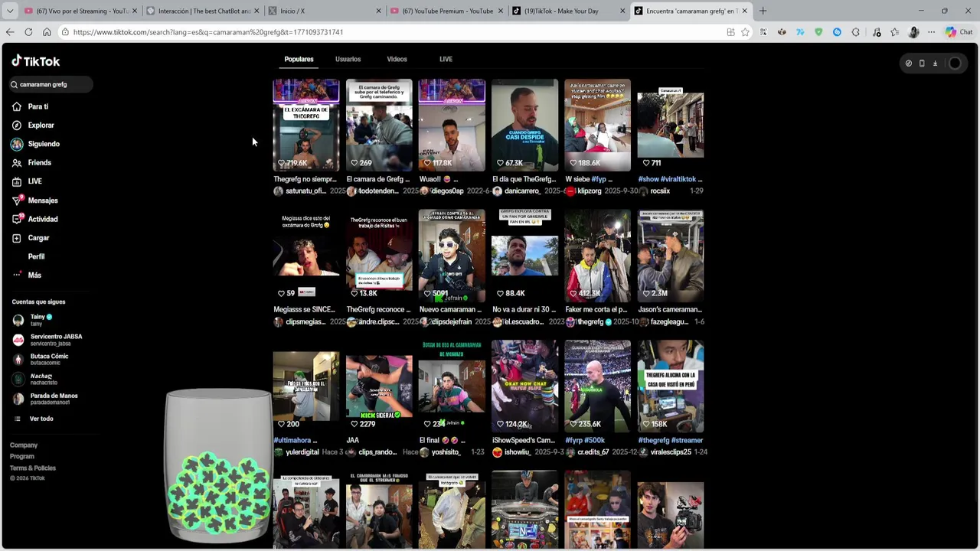
Task: Open Siguiendo feed in sidebar
Action: pyautogui.click(x=36, y=144)
